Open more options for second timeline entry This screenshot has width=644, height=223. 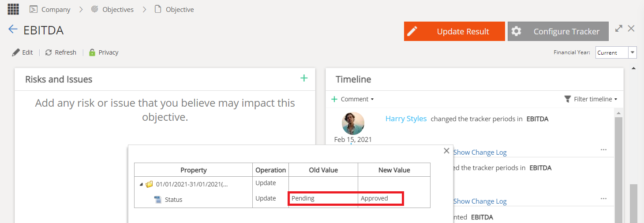[603, 199]
